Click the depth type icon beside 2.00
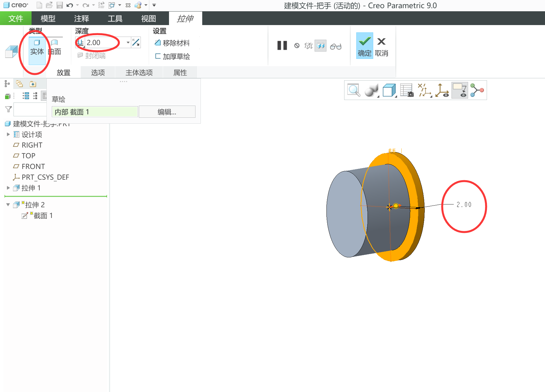The height and width of the screenshot is (392, 545). (x=80, y=43)
